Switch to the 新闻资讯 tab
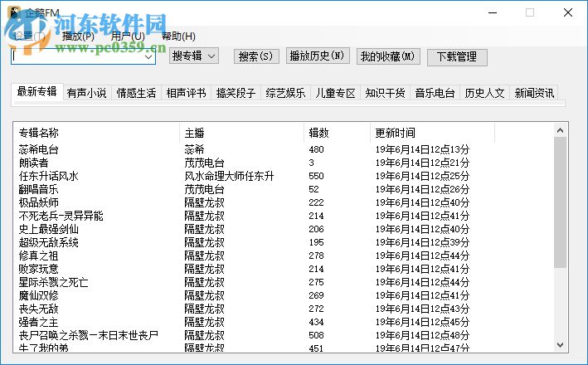588x365 pixels. pyautogui.click(x=534, y=93)
